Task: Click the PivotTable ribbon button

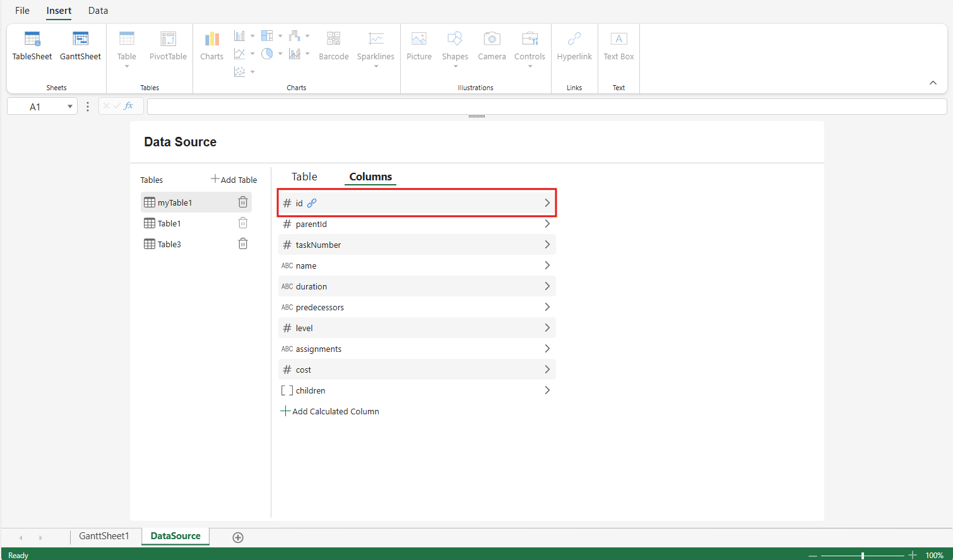Action: [x=168, y=47]
